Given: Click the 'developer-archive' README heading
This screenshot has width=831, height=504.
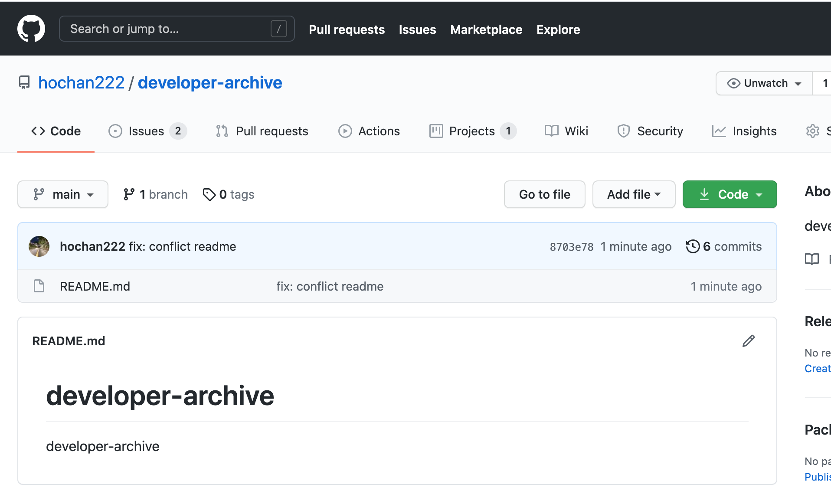Looking at the screenshot, I should click(160, 396).
